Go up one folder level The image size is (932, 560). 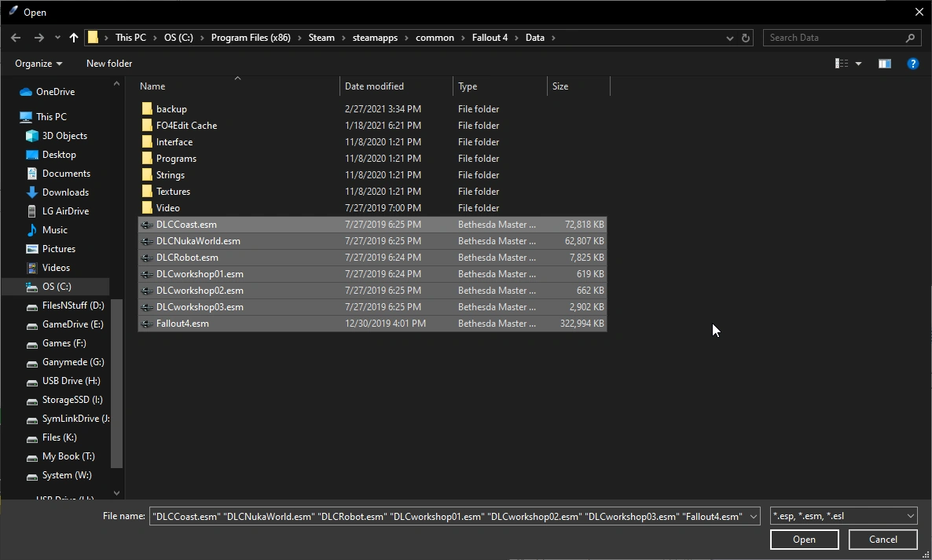click(74, 38)
